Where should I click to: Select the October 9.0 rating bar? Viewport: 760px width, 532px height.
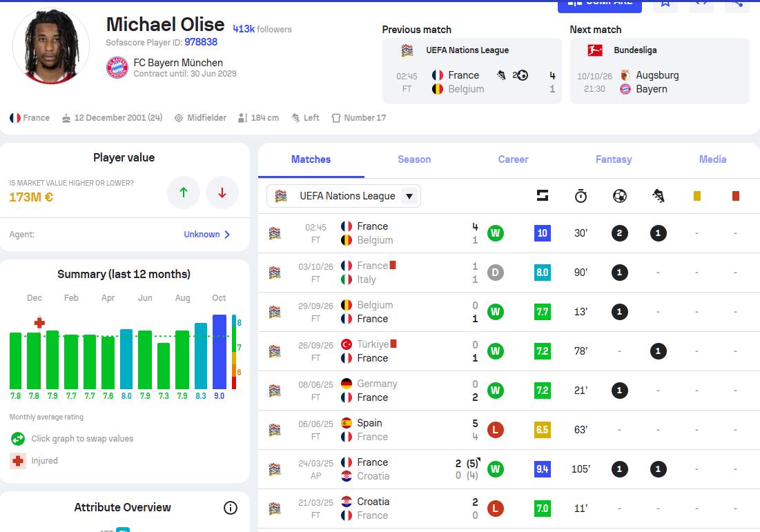219,352
